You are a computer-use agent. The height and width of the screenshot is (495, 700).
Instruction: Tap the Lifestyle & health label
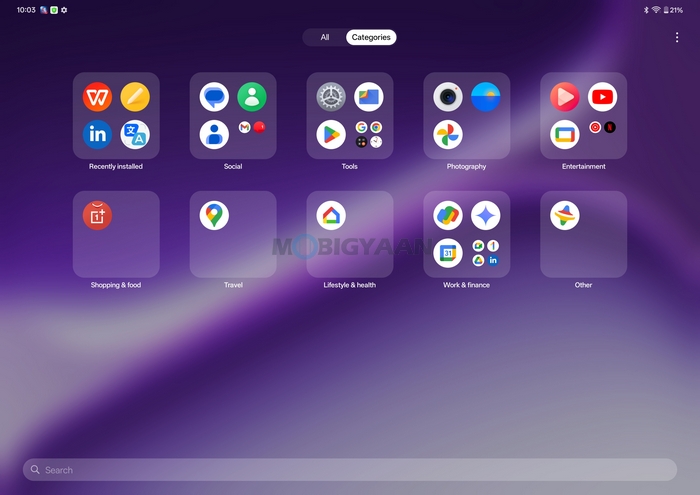coord(350,285)
